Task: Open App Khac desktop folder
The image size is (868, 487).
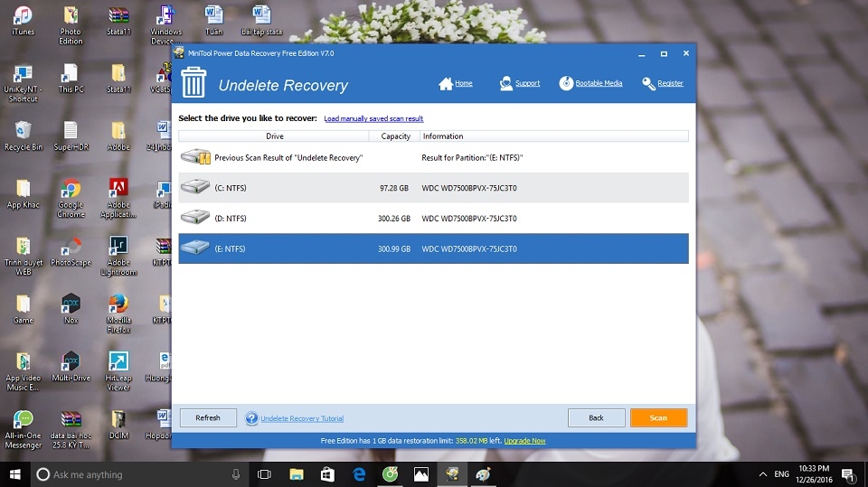Action: tap(23, 193)
